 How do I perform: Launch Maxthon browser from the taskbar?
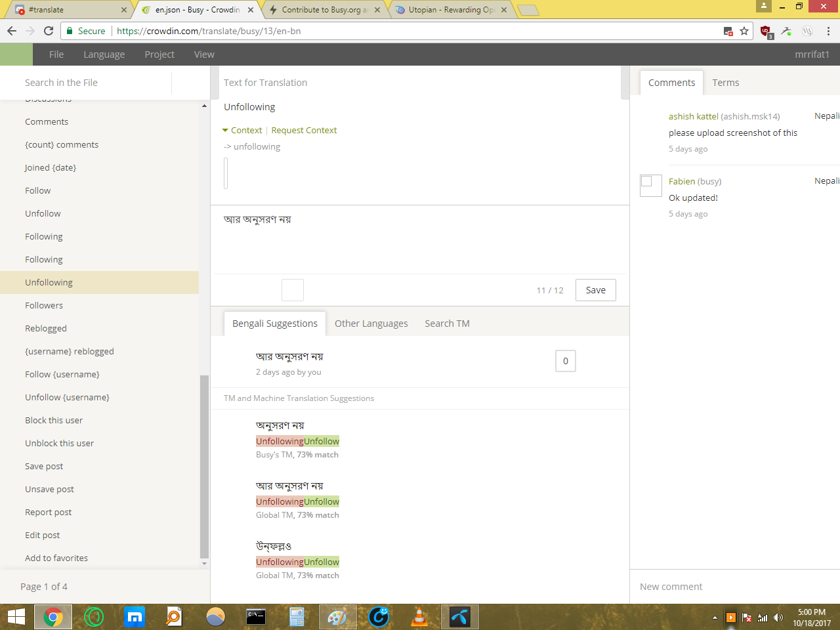pyautogui.click(x=135, y=617)
